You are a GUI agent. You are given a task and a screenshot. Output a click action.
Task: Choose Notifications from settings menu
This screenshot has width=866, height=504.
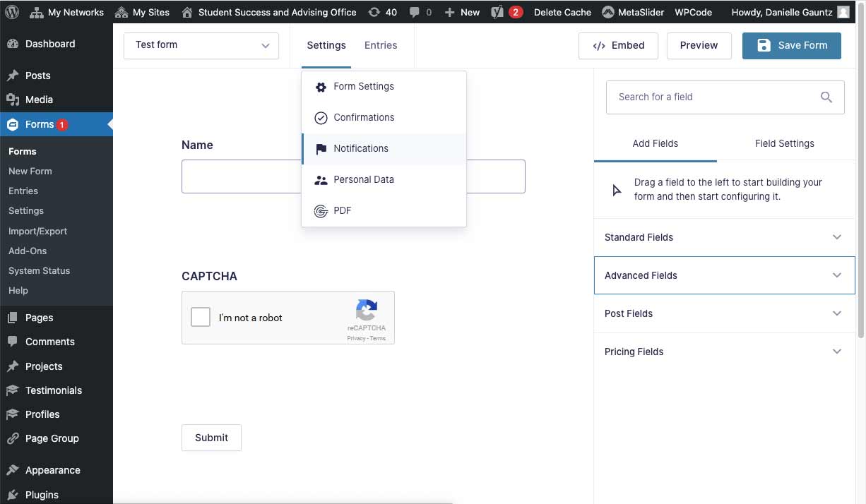click(384, 148)
